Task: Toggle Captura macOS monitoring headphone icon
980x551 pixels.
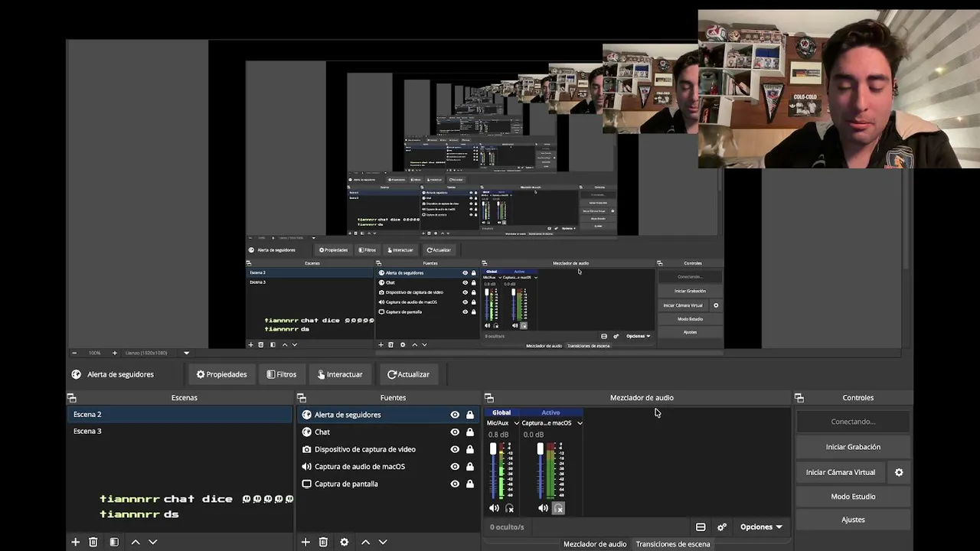Action: coord(558,508)
